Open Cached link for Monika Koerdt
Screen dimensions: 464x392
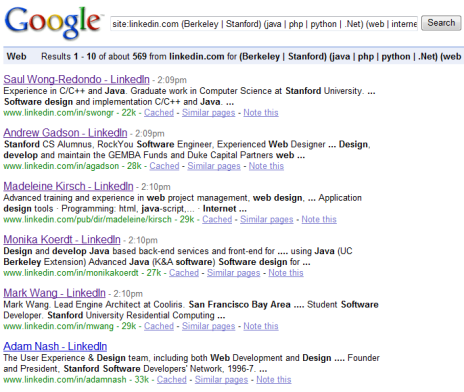pos(184,273)
